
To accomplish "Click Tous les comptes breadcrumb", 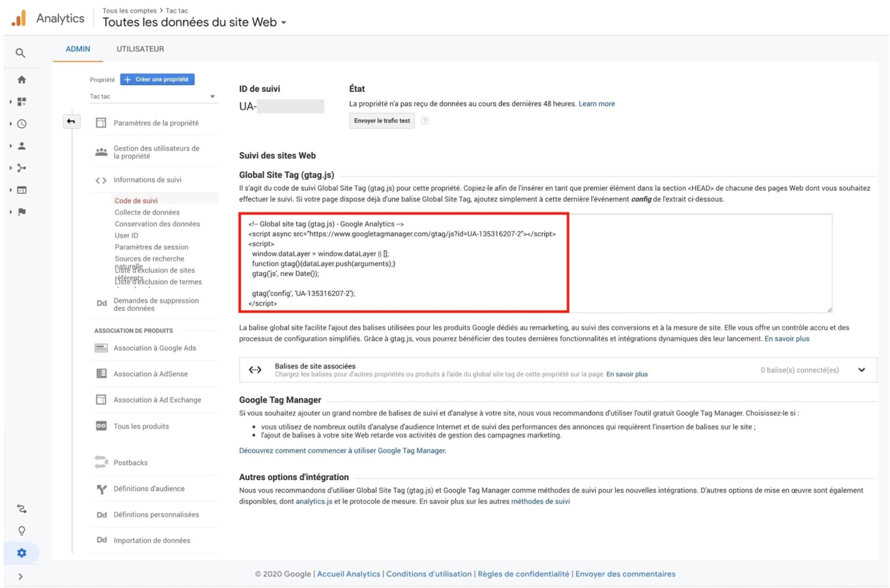I will coord(130,10).
